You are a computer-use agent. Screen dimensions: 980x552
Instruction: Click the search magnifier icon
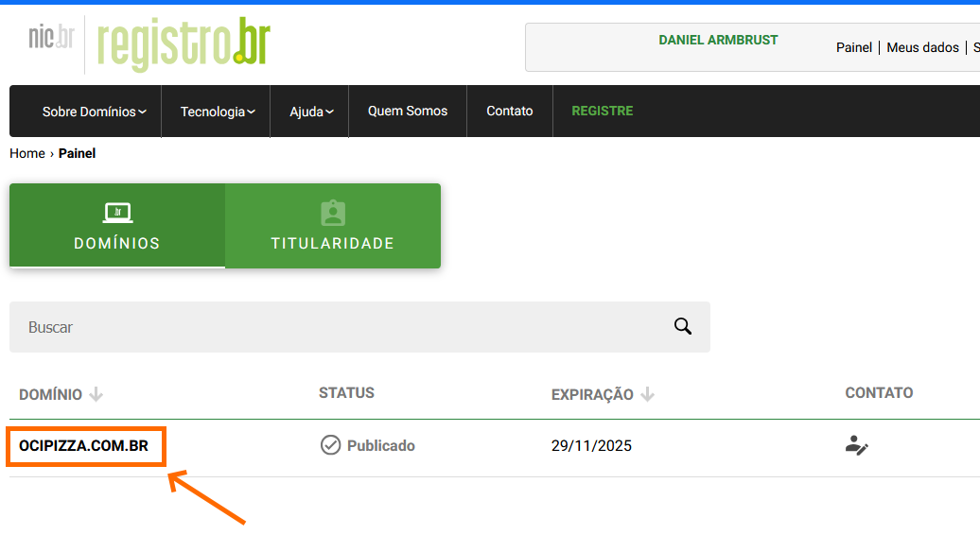tap(683, 326)
